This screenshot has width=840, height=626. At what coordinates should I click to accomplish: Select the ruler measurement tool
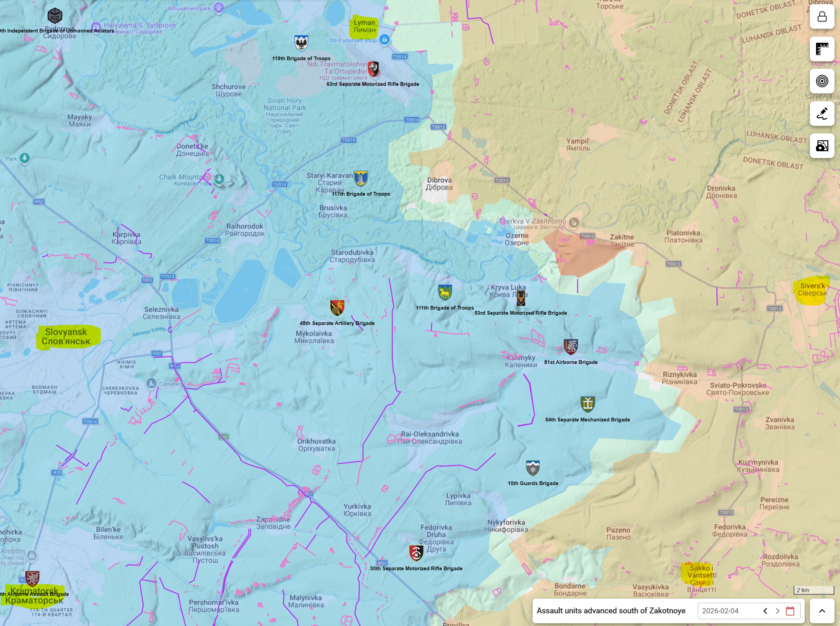coord(822,49)
